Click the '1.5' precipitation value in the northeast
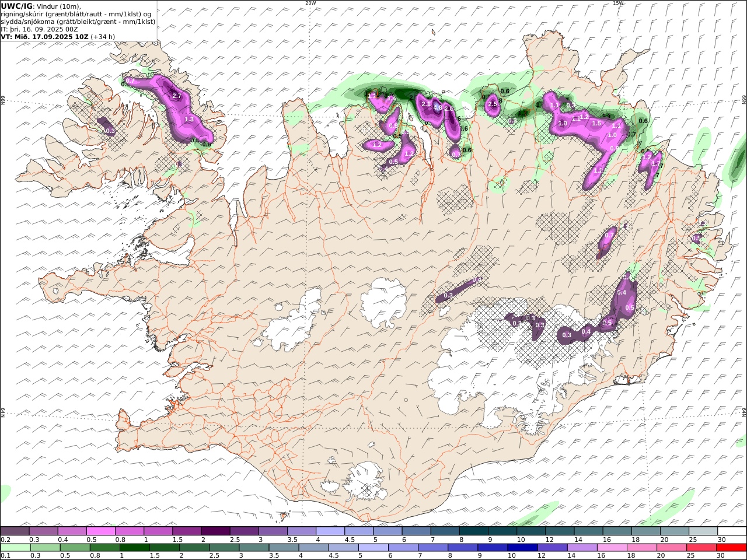Image resolution: width=747 pixels, height=560 pixels. click(x=596, y=124)
